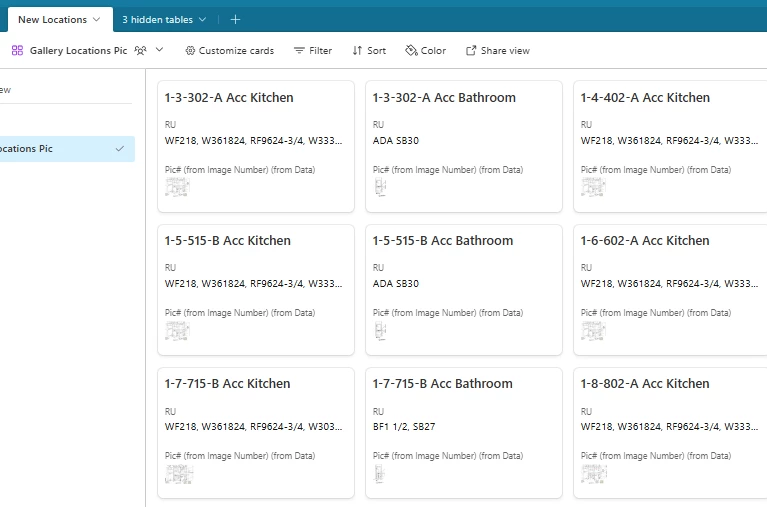The height and width of the screenshot is (507, 767).
Task: Click RU values in 1-8-802-A Acc Kitchen
Action: pos(669,426)
